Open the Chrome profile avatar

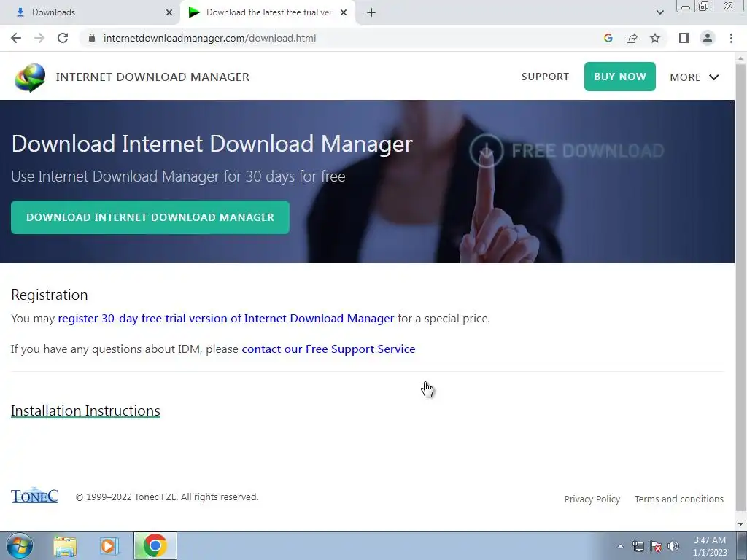[708, 38]
